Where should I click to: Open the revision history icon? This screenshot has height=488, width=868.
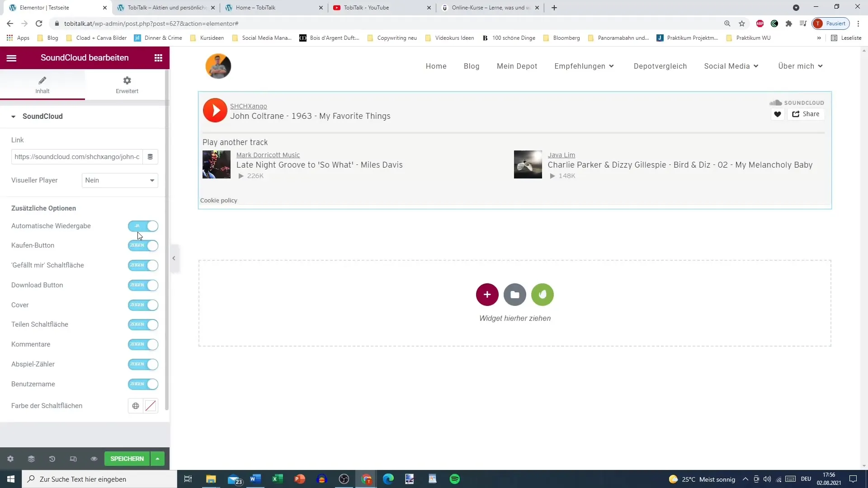pos(52,459)
